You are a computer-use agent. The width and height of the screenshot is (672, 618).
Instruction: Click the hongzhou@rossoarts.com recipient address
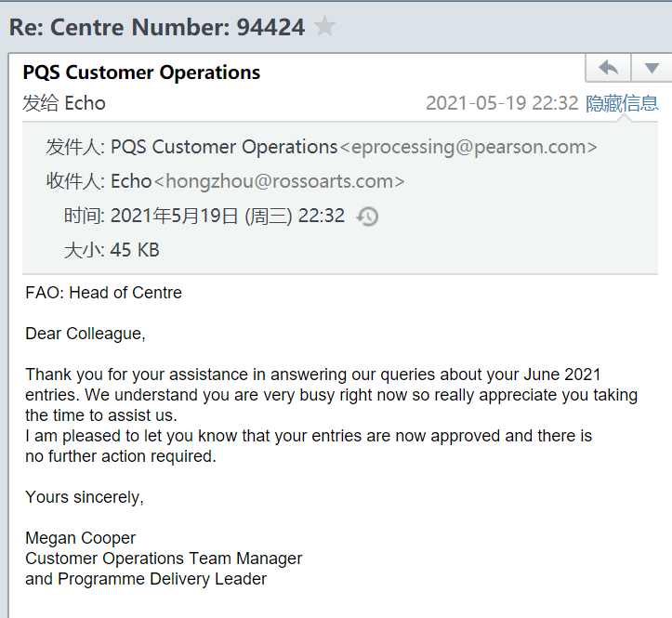[279, 181]
